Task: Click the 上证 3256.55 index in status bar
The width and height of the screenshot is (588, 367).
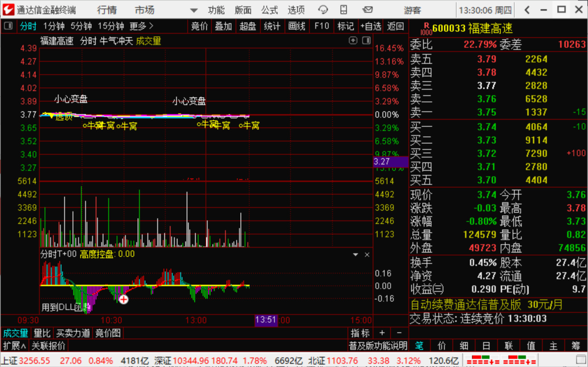Action: (26, 361)
